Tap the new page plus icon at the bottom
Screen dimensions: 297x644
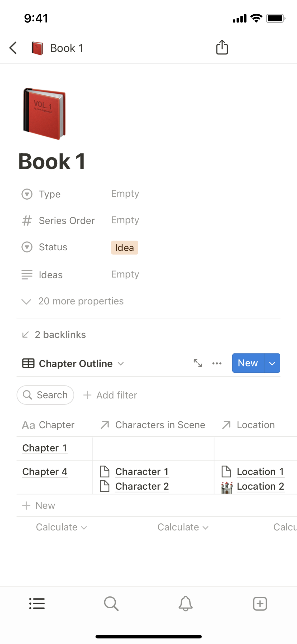tap(260, 604)
